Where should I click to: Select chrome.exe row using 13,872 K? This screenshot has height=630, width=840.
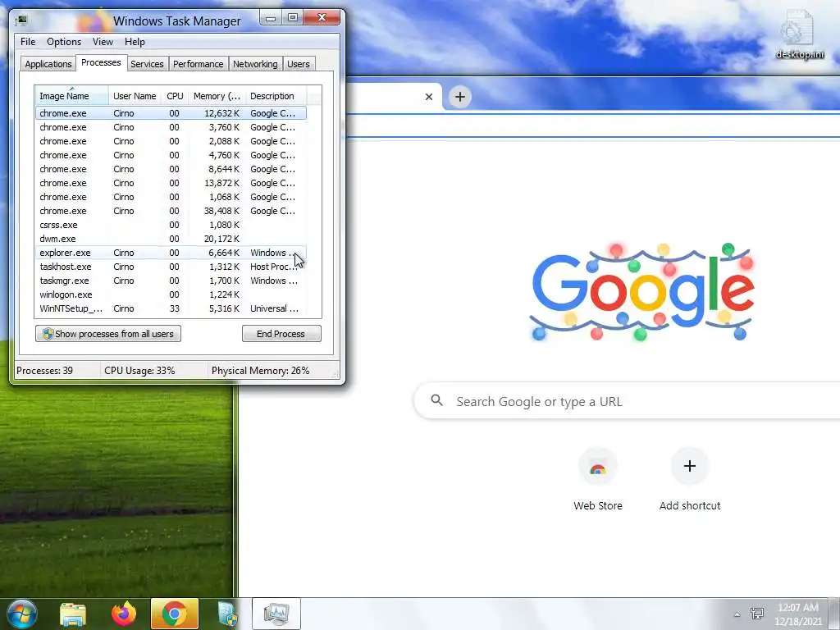click(171, 183)
